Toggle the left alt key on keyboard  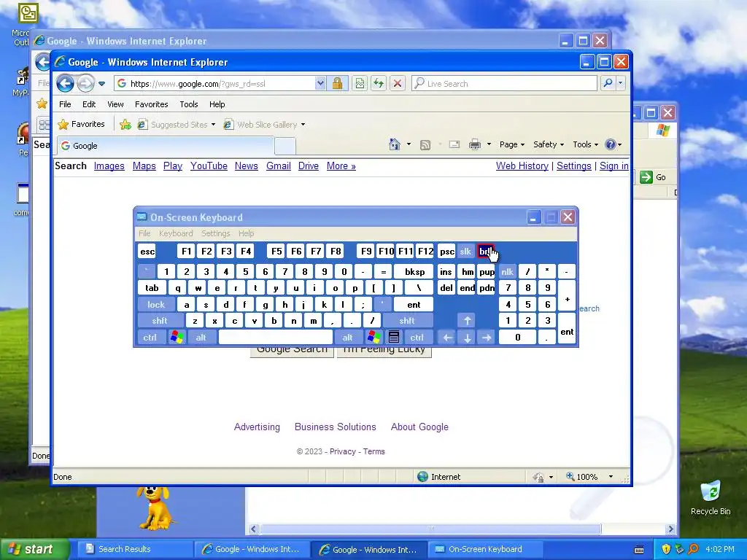(x=201, y=338)
